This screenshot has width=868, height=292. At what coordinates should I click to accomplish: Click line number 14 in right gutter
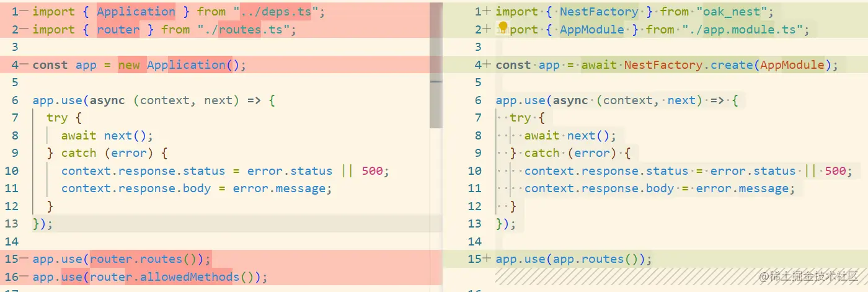coord(475,241)
